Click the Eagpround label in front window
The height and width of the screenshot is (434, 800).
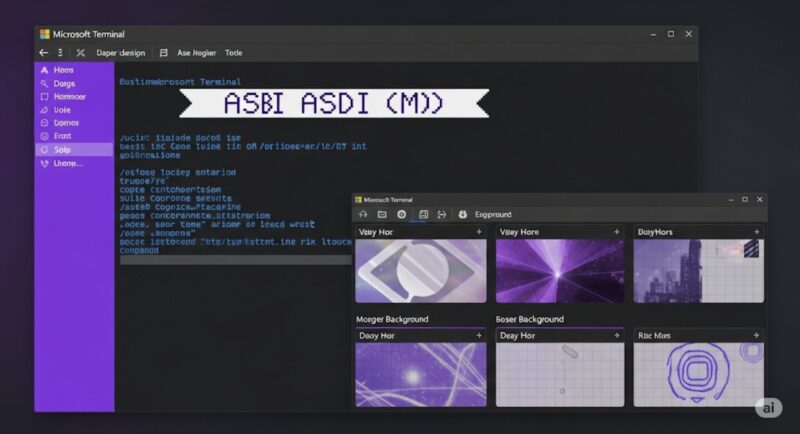click(x=493, y=215)
